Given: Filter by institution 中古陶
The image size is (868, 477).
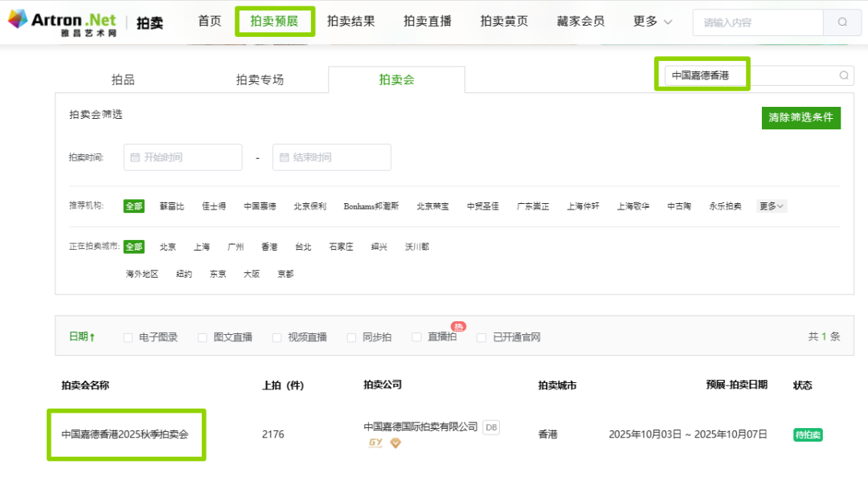Looking at the screenshot, I should pos(679,206).
